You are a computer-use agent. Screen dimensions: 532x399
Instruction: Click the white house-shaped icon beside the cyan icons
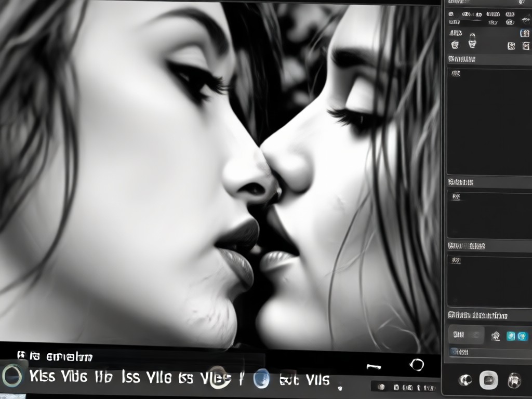(x=496, y=336)
